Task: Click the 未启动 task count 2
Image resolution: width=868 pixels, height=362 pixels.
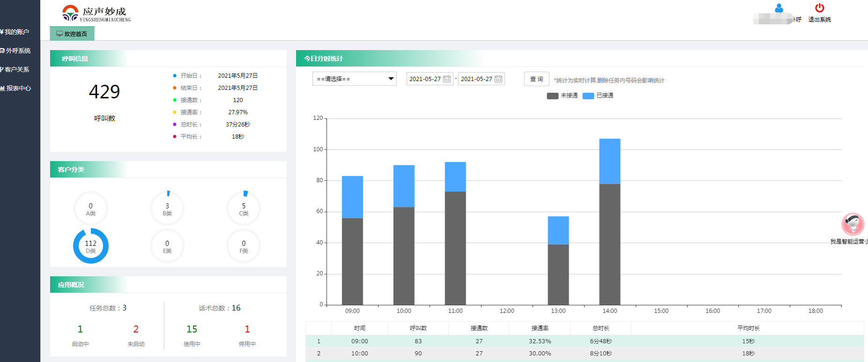Action: [136, 329]
